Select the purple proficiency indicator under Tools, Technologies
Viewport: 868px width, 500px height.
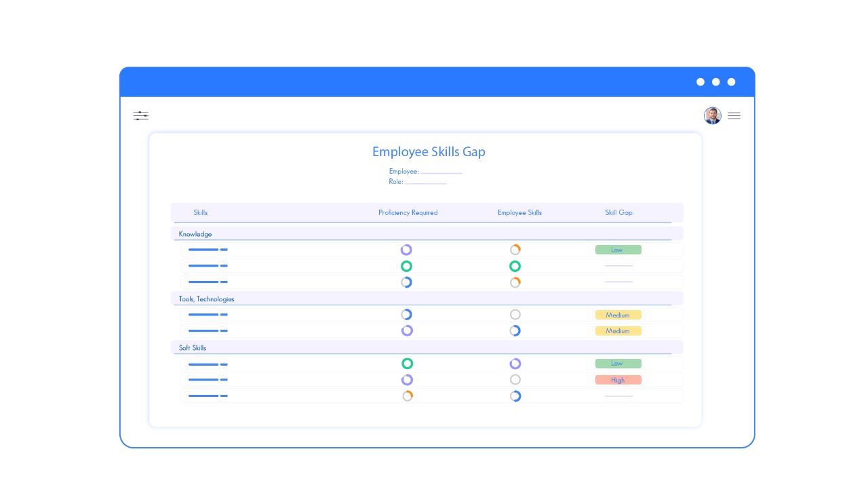click(x=407, y=330)
